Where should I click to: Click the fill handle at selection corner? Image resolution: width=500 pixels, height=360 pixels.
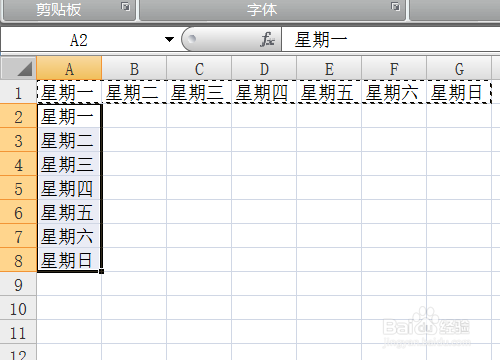point(101,271)
